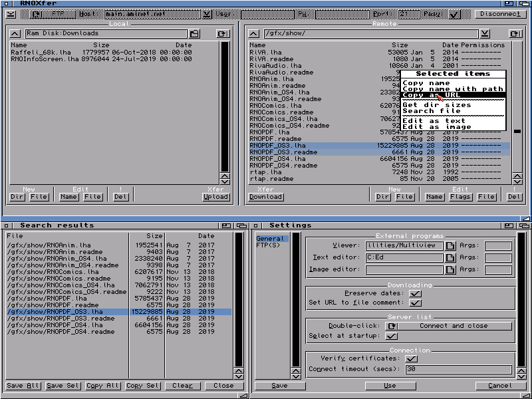Select 'Get dir sizes' menu entry

(x=437, y=105)
